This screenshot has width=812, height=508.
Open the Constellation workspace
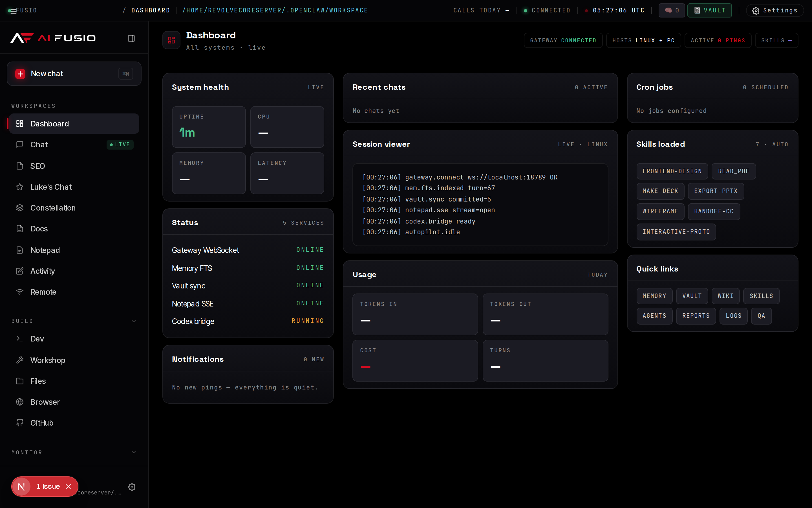tap(74, 208)
